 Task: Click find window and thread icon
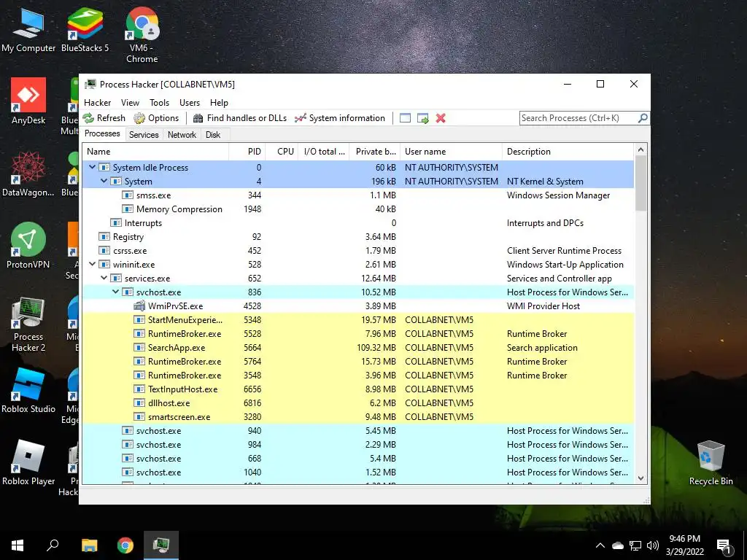pos(422,118)
